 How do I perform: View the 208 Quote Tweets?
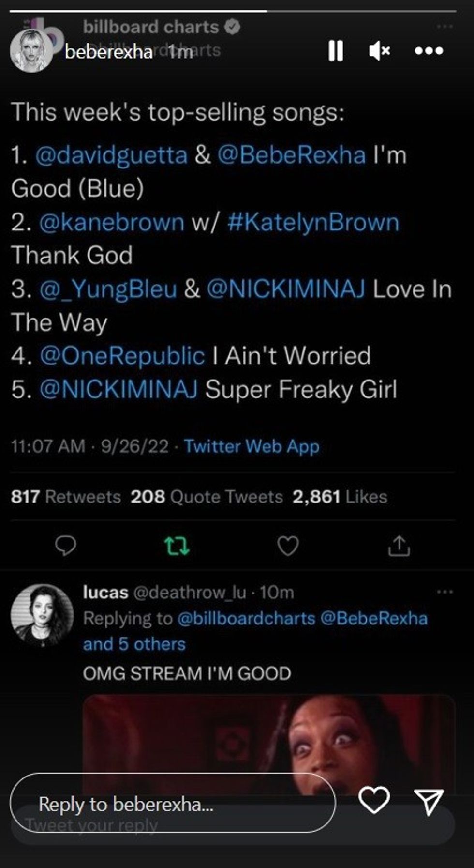[207, 497]
